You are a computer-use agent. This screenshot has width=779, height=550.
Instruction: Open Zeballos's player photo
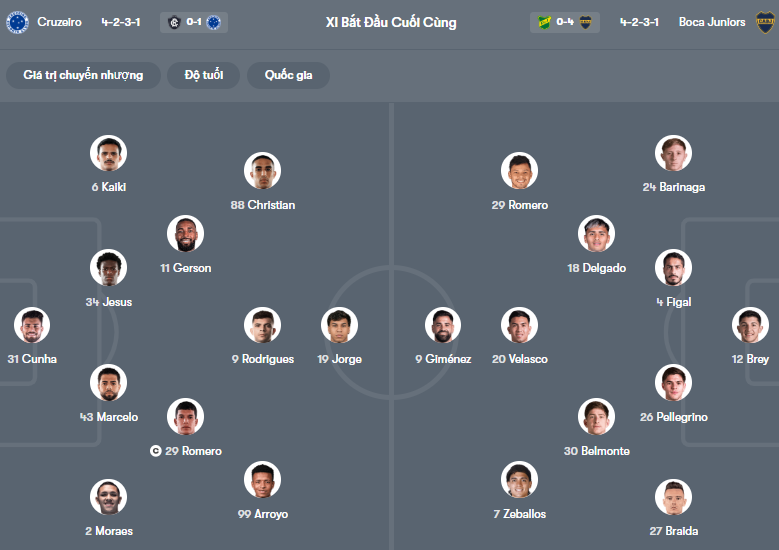coord(520,480)
